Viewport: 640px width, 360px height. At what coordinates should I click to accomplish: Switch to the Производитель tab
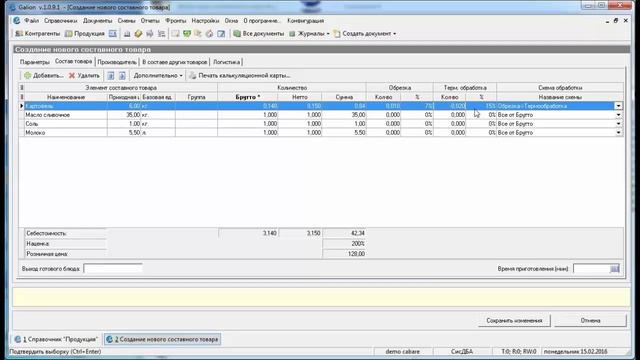(x=117, y=62)
